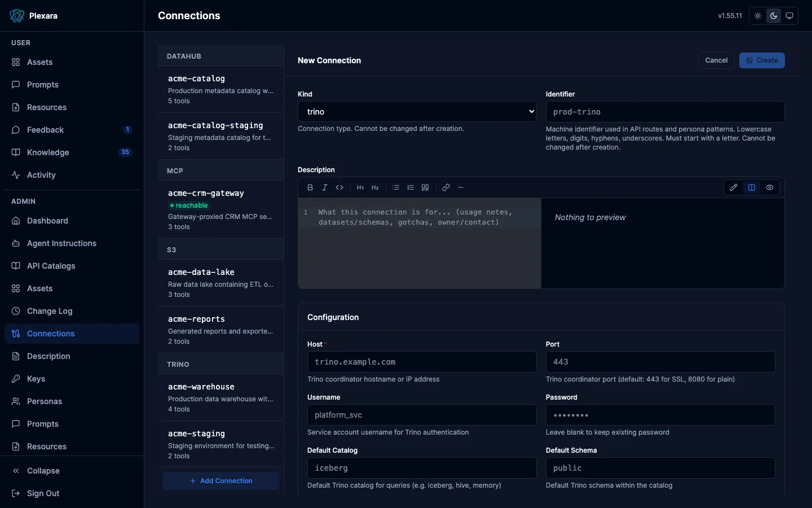812x508 pixels.
Task: Open Knowledge in sidebar
Action: click(72, 152)
